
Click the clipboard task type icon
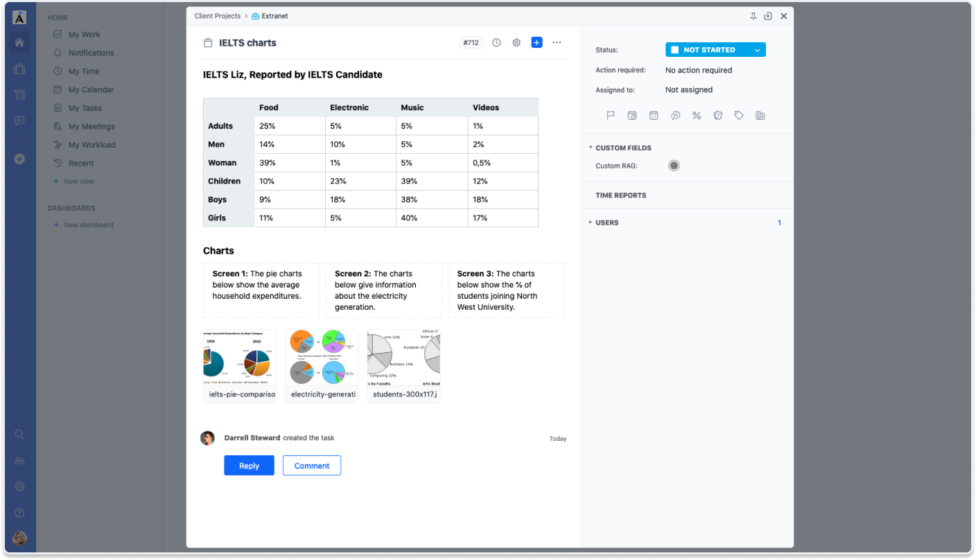(208, 43)
